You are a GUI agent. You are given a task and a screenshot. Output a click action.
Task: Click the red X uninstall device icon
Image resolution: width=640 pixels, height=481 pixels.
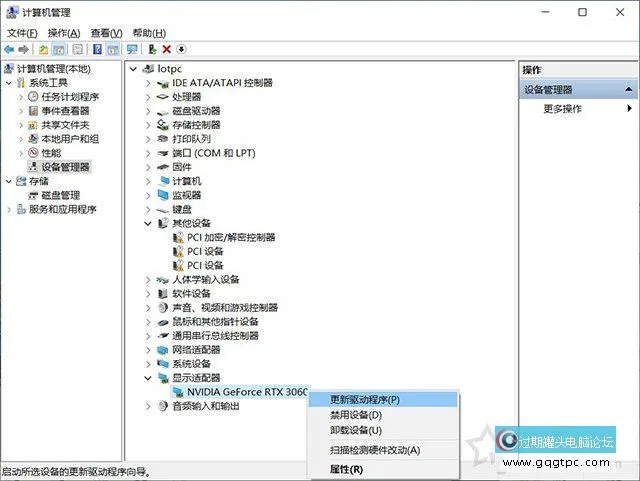(x=167, y=49)
